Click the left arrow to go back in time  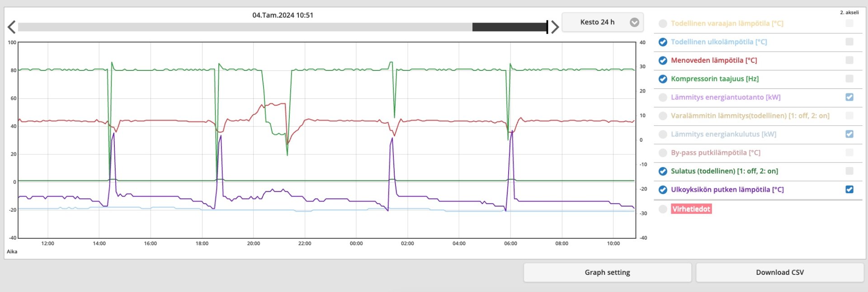click(12, 27)
